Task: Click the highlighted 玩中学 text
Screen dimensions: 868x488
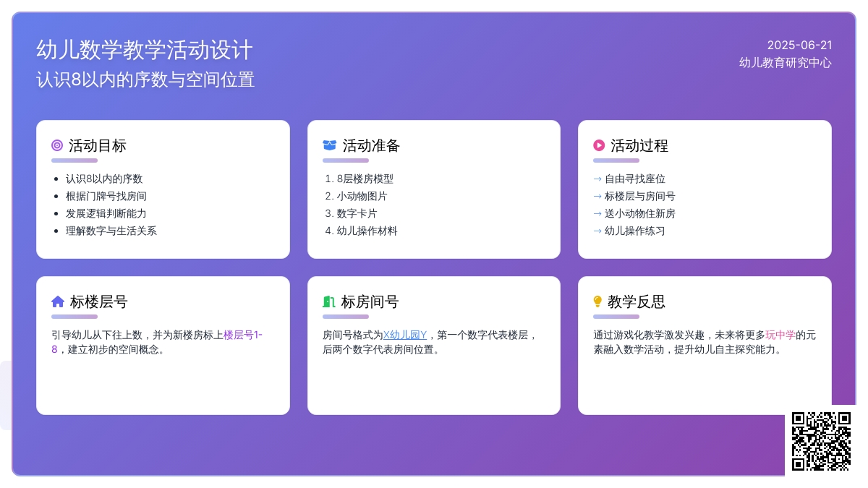Action: [780, 335]
